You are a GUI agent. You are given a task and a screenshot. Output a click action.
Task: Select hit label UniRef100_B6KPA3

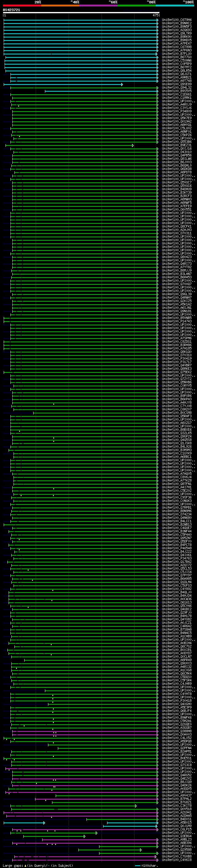coord(177,399)
